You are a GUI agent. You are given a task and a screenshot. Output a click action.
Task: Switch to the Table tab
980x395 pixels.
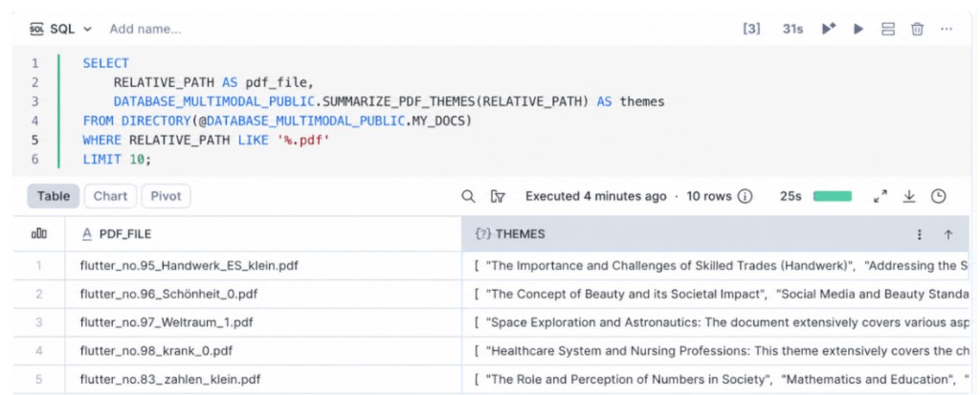pos(54,196)
